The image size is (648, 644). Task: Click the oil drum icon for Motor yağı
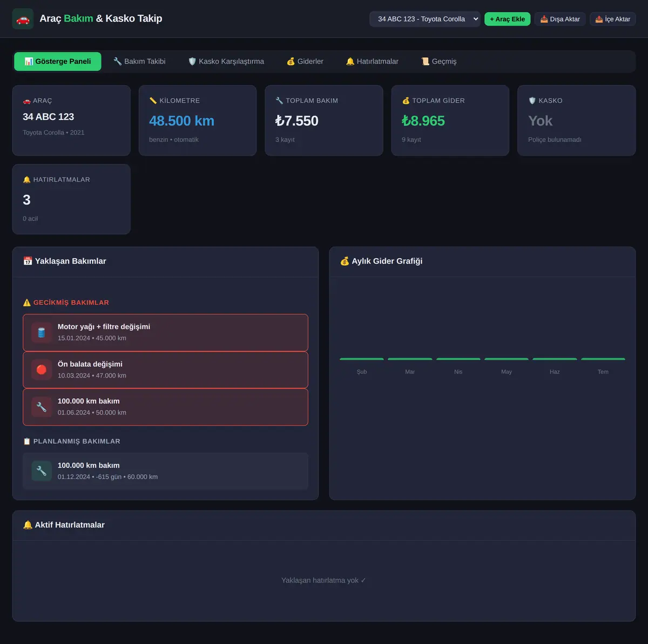pos(42,333)
